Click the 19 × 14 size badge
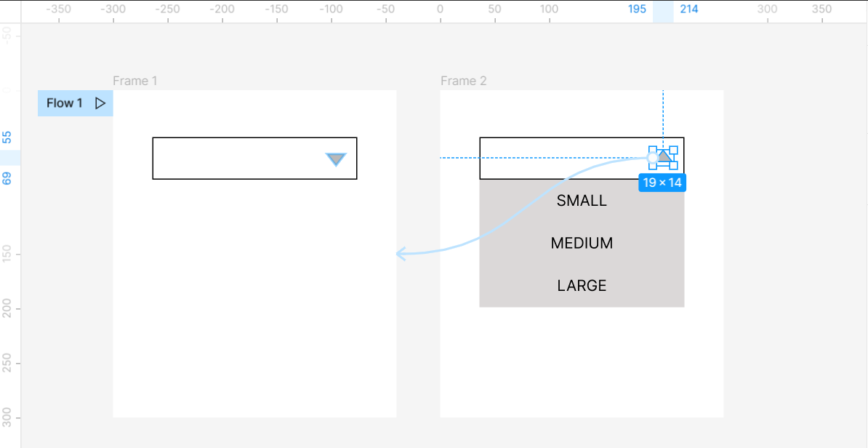The image size is (868, 448). (662, 183)
